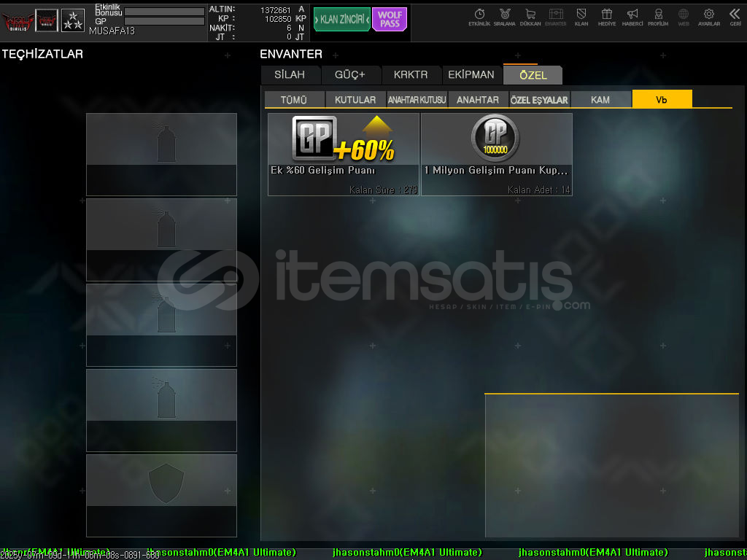747x560 pixels.
Task: Go back with the GERİ arrow
Action: 735,17
